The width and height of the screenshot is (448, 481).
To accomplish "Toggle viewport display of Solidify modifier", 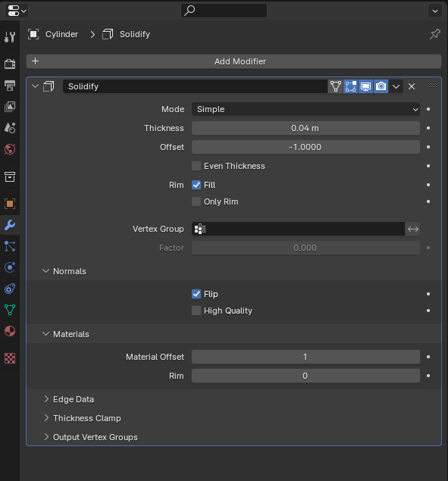I will (x=365, y=86).
